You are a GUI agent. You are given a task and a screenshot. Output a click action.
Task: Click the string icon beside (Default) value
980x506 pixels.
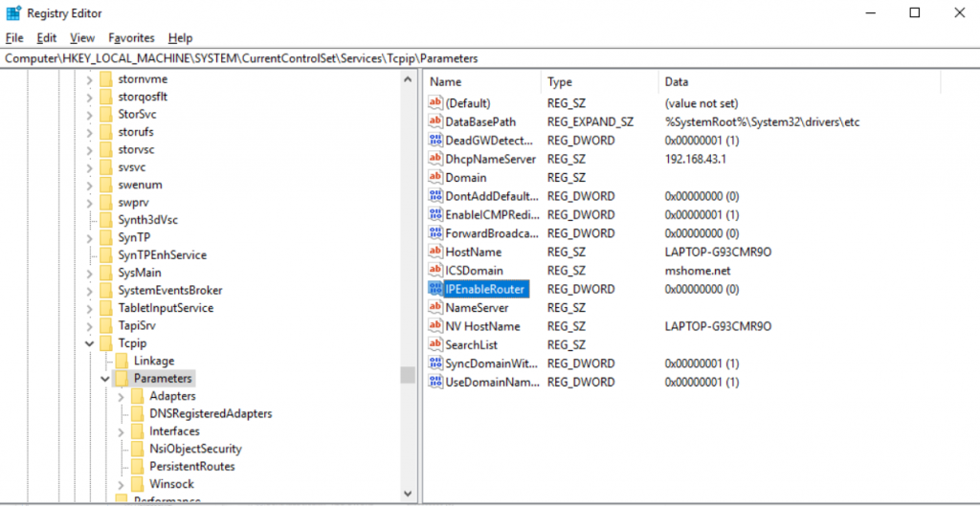pos(435,102)
